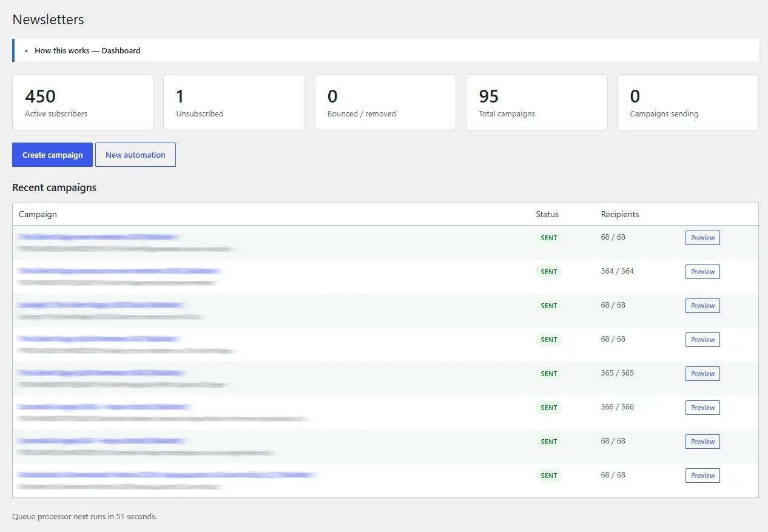768x532 pixels.
Task: Preview the first 68 / 68 campaign
Action: click(x=702, y=238)
